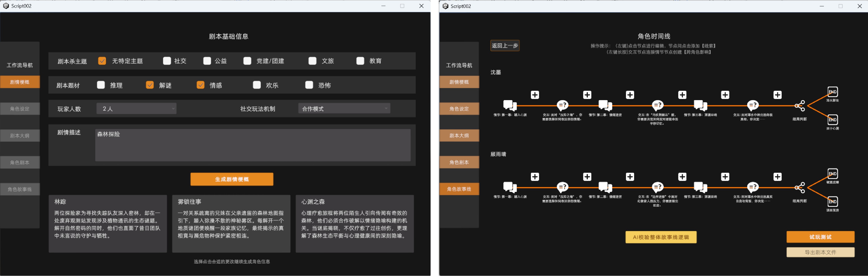Choose the 心渊之森 synopsis card

click(354, 224)
